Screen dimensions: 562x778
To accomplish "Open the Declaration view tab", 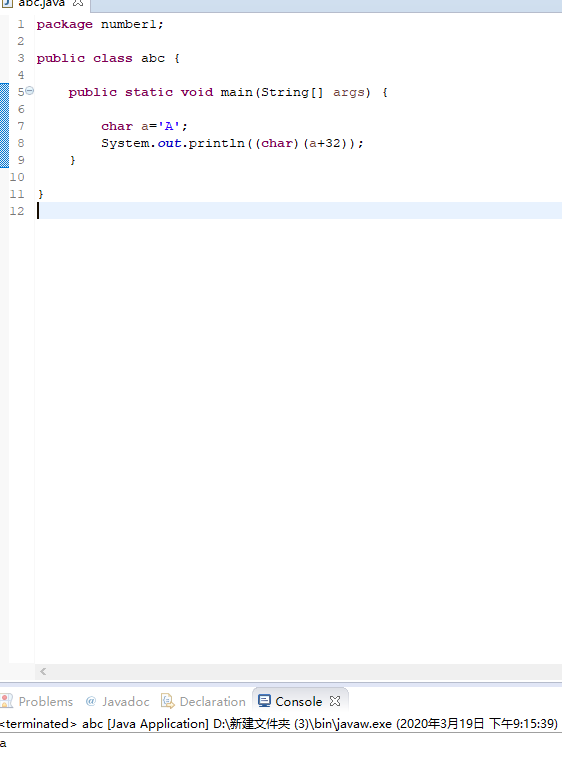I will point(212,701).
